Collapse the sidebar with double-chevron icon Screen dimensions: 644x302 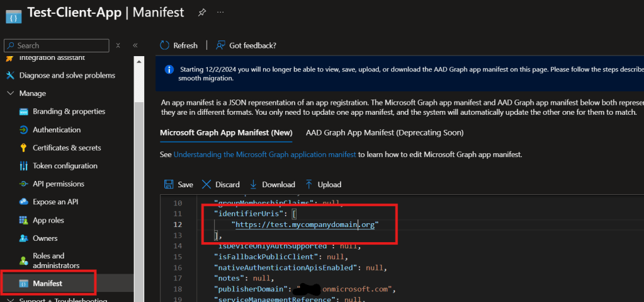pyautogui.click(x=135, y=45)
